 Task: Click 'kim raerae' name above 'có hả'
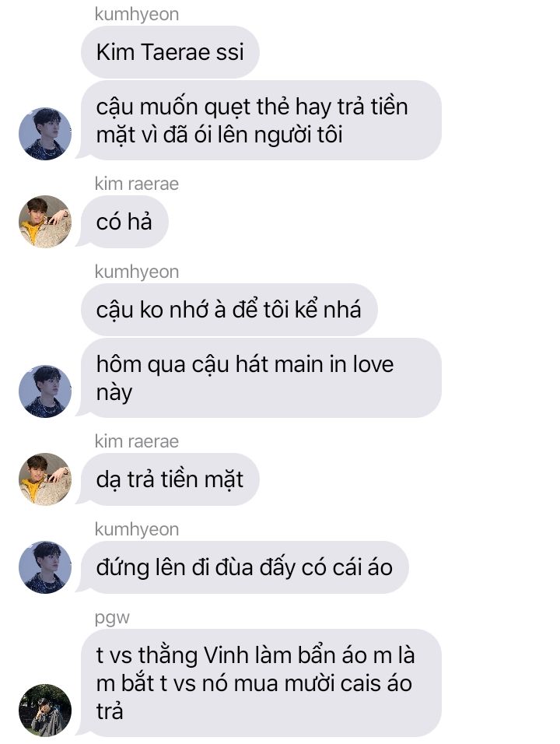pos(137,184)
